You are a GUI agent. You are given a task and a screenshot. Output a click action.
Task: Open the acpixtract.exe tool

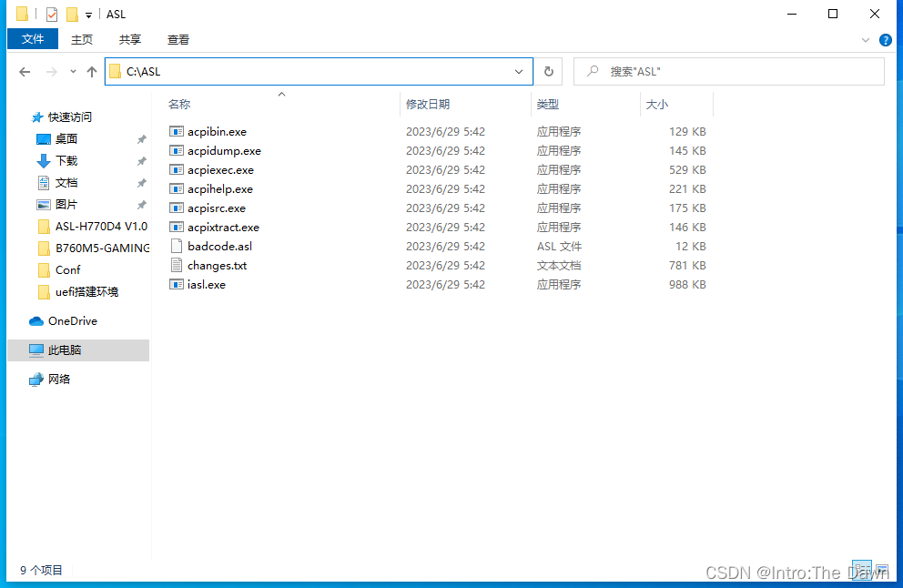(x=223, y=227)
